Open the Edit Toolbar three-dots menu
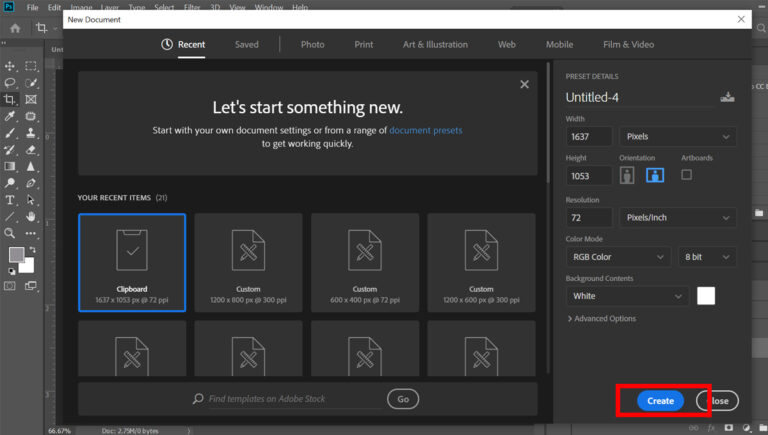This screenshot has height=435, width=768. click(31, 233)
